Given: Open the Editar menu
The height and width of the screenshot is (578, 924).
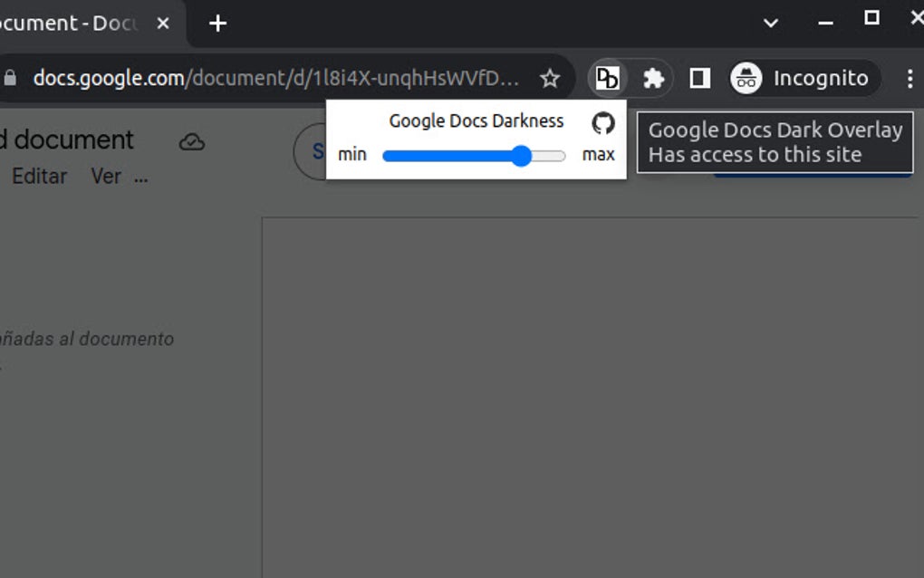Looking at the screenshot, I should 40,176.
